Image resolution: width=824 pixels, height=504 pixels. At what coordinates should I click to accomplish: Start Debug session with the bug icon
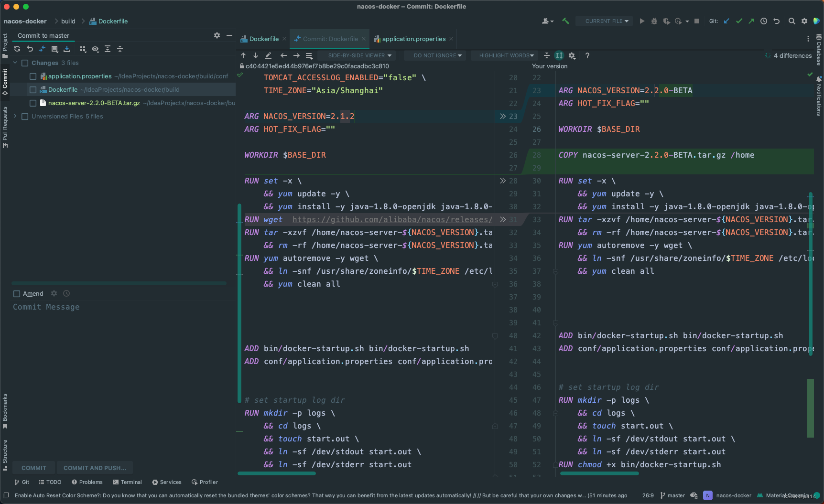click(654, 21)
